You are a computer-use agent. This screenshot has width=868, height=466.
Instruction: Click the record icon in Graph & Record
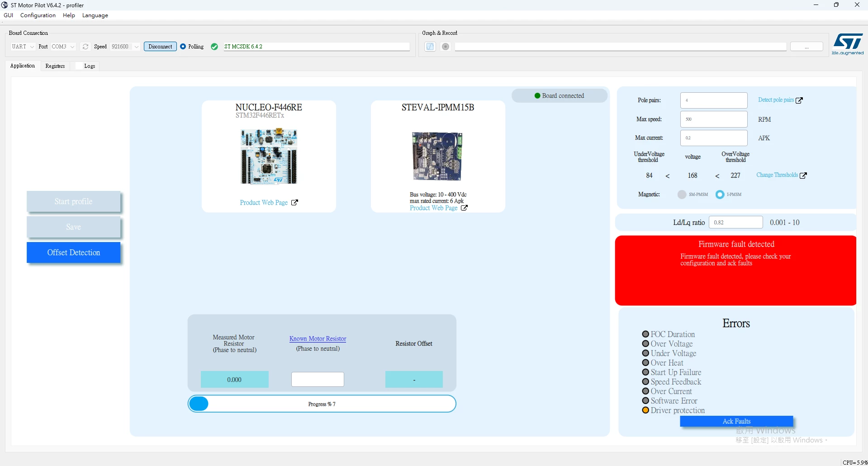click(x=446, y=47)
